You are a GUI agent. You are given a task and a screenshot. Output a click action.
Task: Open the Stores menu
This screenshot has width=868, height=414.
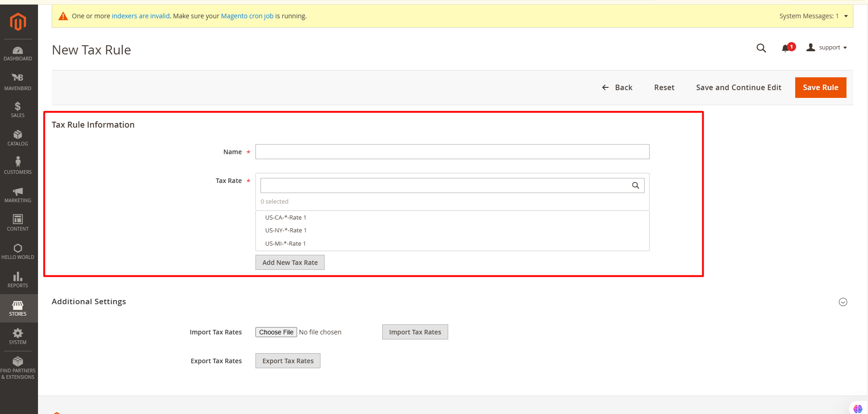[x=18, y=308]
